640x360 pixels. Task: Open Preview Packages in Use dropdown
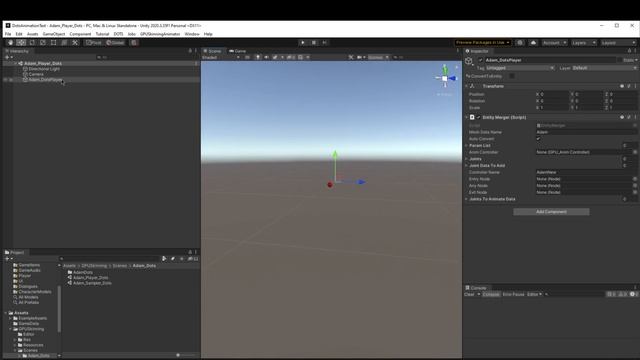[483, 42]
